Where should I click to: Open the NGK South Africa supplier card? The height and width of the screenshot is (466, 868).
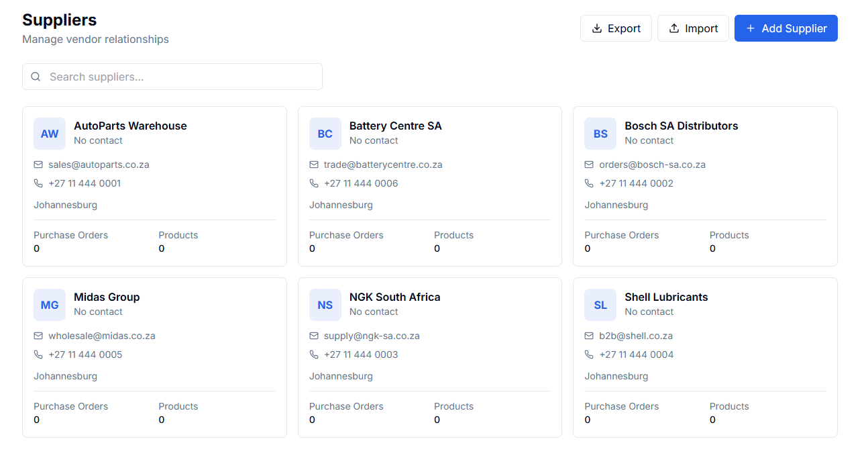[x=430, y=357]
